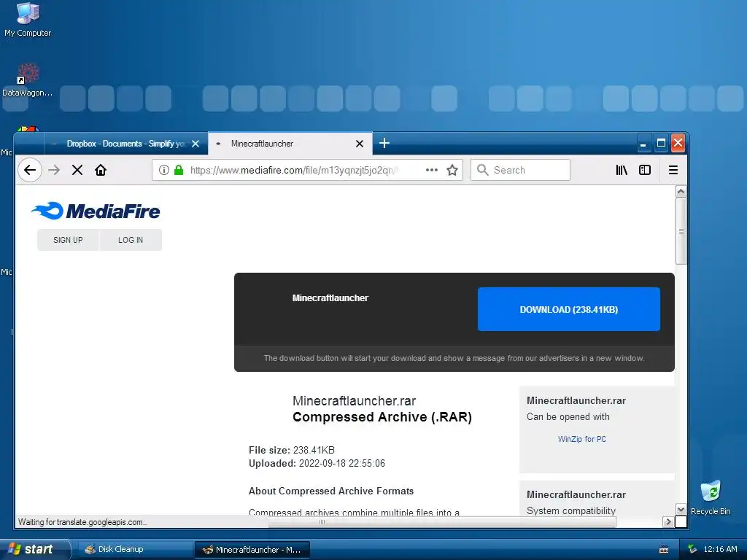Image resolution: width=747 pixels, height=560 pixels.
Task: Click About Compressed Archive Formats heading
Action: pyautogui.click(x=331, y=491)
